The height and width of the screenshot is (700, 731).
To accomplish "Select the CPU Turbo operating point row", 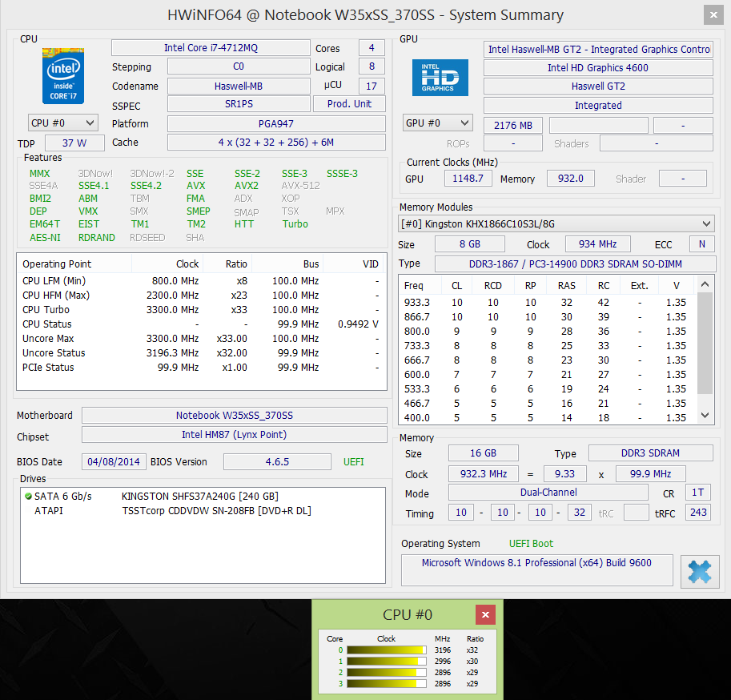I will point(202,310).
